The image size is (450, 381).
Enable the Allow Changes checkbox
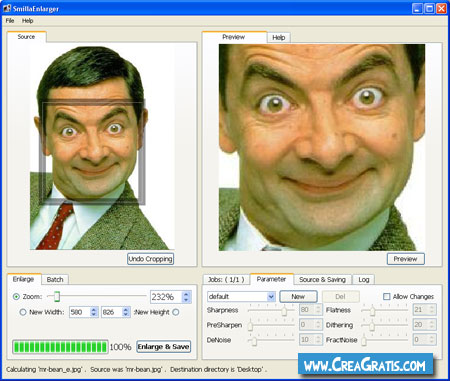(x=386, y=296)
